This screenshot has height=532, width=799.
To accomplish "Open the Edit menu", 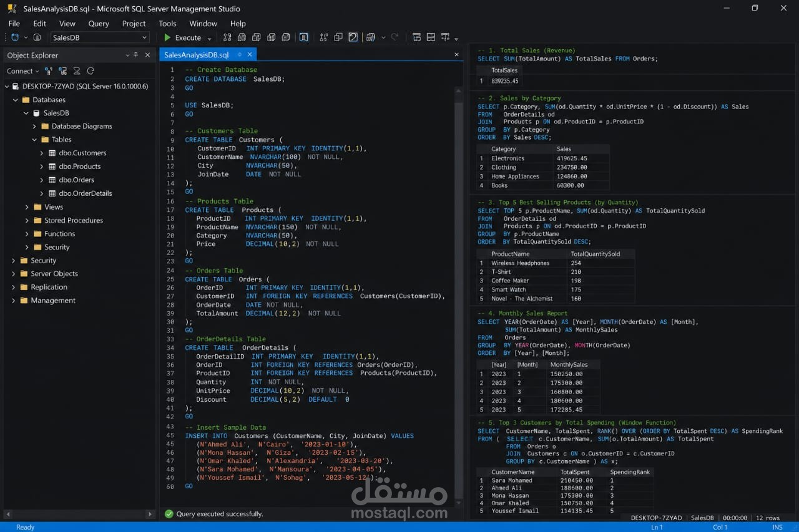I will pyautogui.click(x=39, y=23).
